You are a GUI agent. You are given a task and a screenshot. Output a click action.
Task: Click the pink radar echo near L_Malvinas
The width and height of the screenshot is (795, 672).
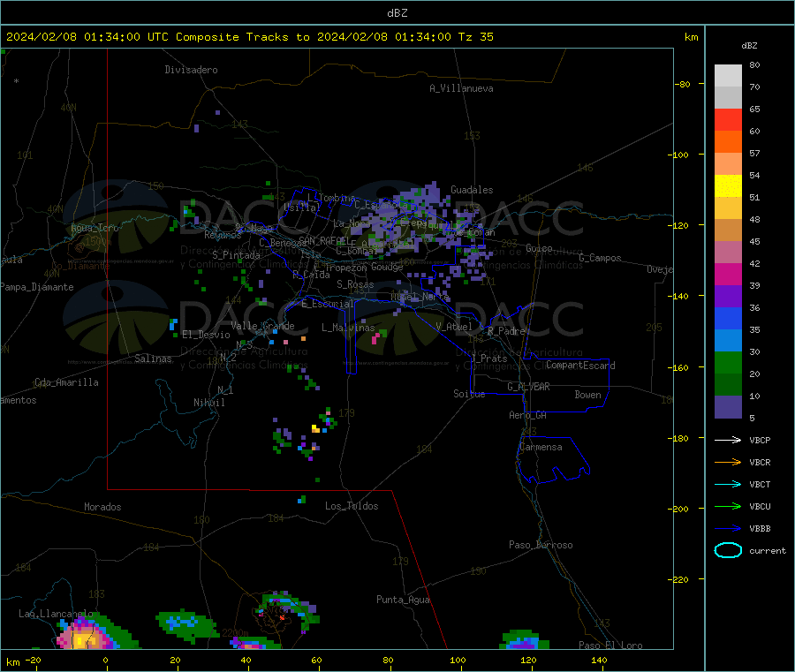pyautogui.click(x=375, y=338)
